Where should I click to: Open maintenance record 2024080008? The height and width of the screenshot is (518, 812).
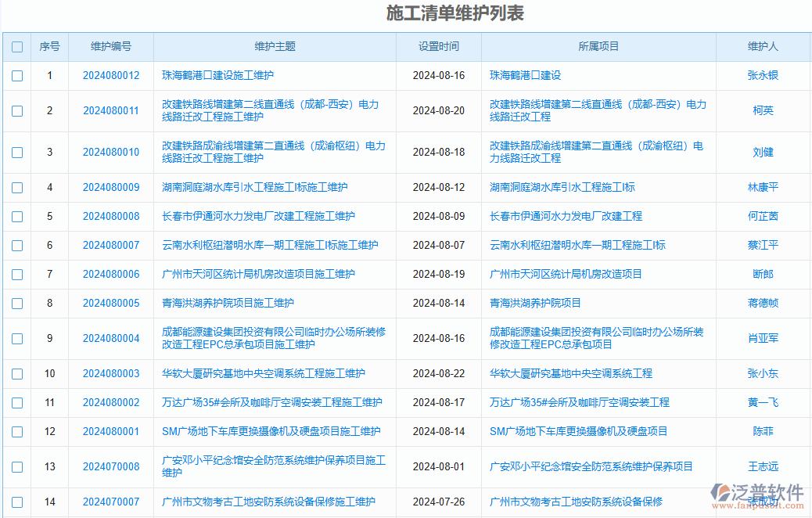[x=110, y=217]
